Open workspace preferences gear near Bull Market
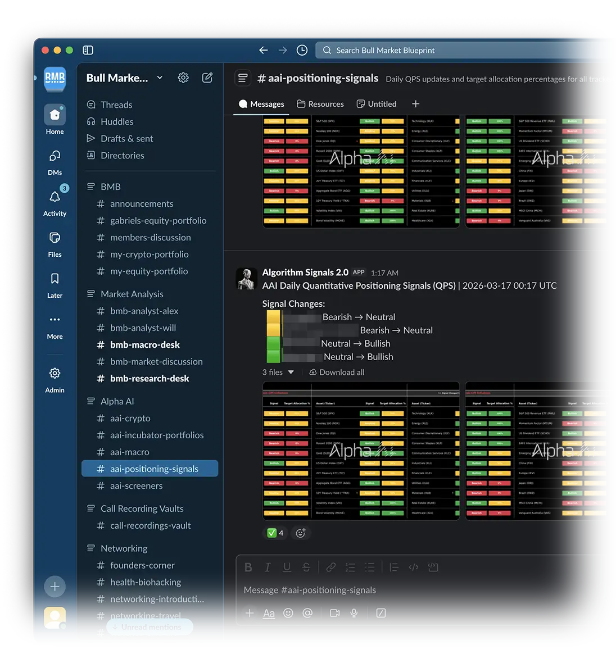The width and height of the screenshot is (616, 672). (x=183, y=78)
